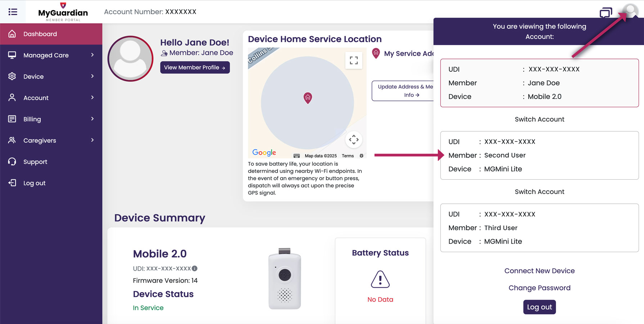The width and height of the screenshot is (644, 324).
Task: Open map keyboard shortcuts icon
Action: point(297,156)
